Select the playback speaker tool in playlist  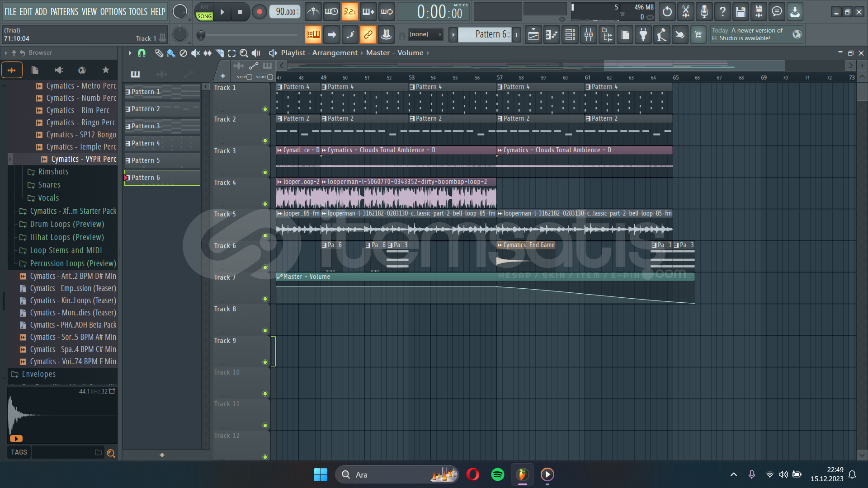pos(256,53)
